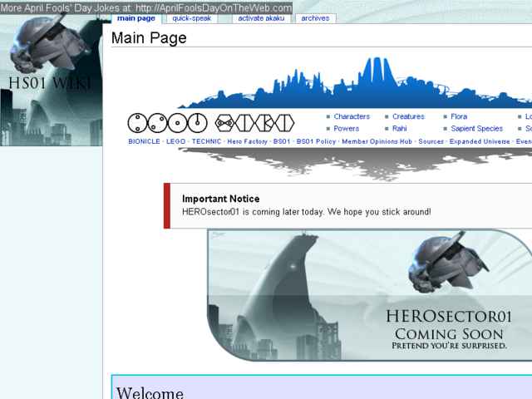Open the Creatures link
Image resolution: width=532 pixels, height=399 pixels.
(408, 116)
